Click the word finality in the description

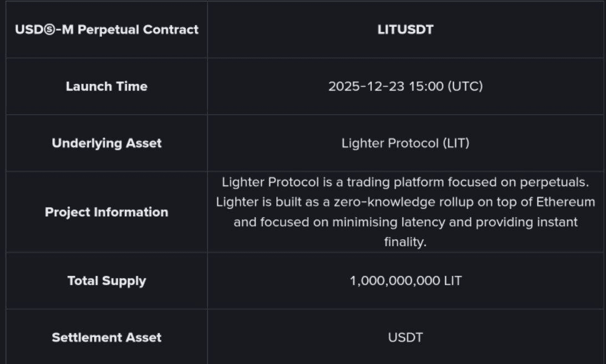point(405,242)
